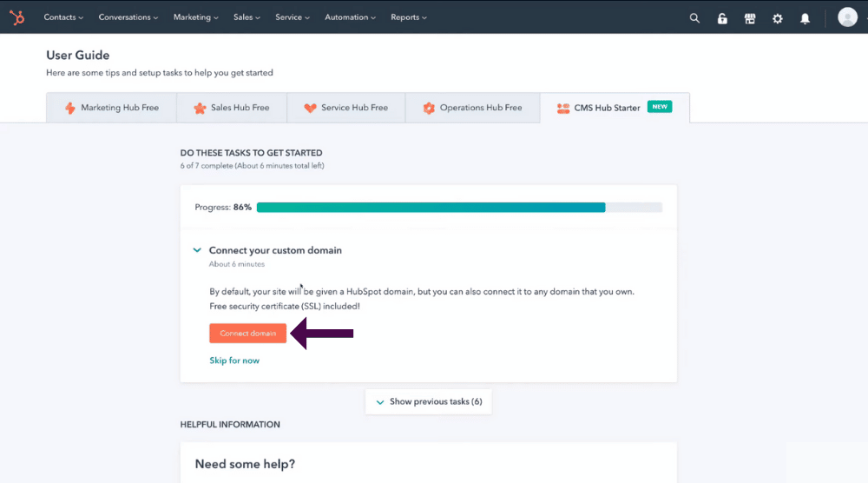Click the Connect domain button

[248, 334]
